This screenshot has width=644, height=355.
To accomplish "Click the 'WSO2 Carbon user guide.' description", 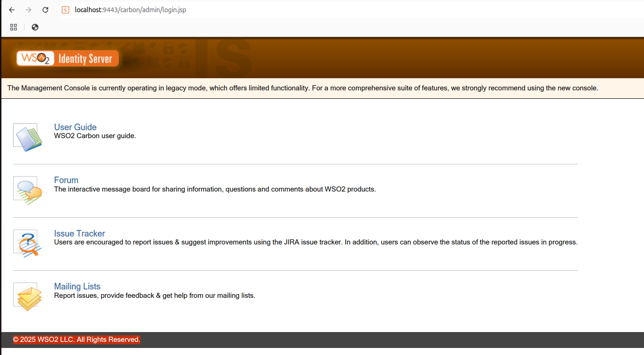I will 95,136.
